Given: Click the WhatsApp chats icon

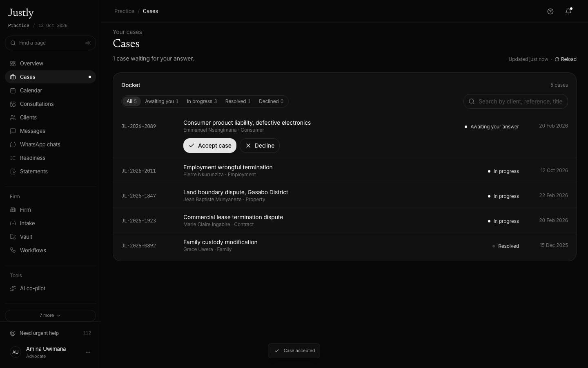Looking at the screenshot, I should pos(13,144).
